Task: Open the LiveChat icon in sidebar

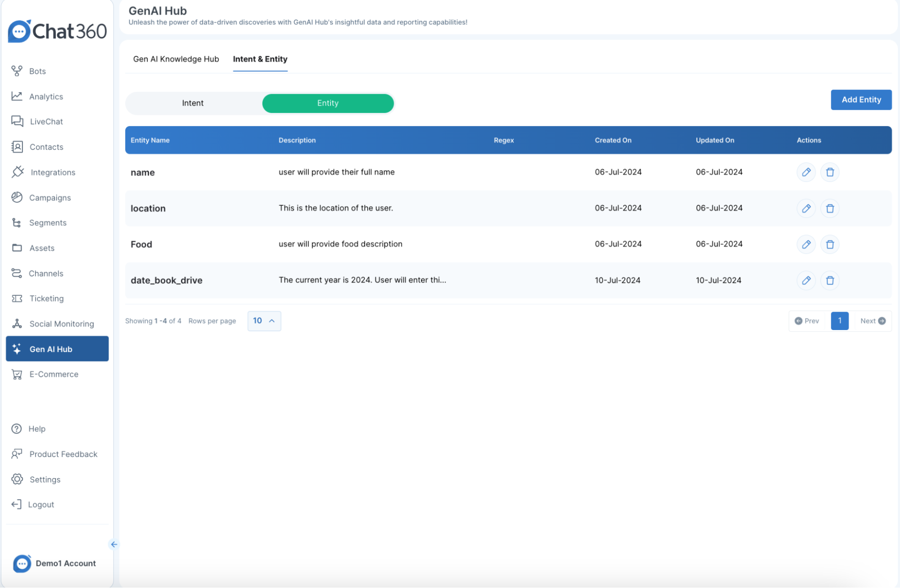Action: tap(17, 121)
